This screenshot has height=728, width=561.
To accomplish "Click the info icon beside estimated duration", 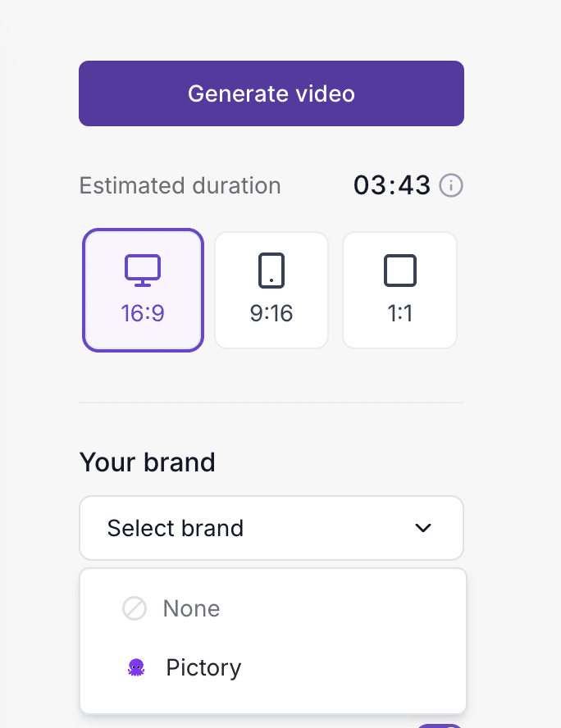I will [x=451, y=186].
